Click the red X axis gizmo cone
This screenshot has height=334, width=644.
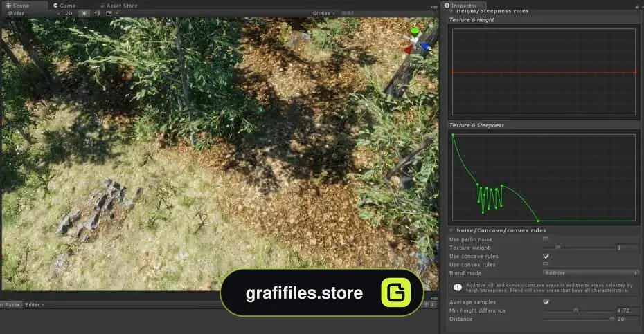[x=408, y=50]
